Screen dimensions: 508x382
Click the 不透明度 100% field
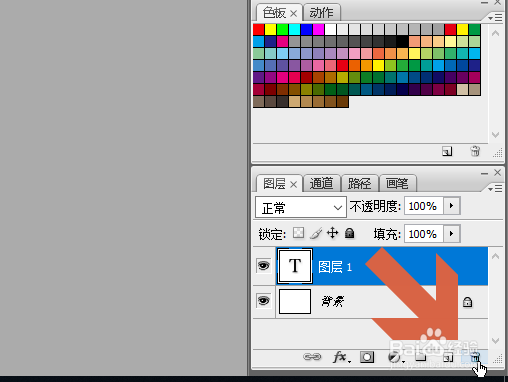424,206
